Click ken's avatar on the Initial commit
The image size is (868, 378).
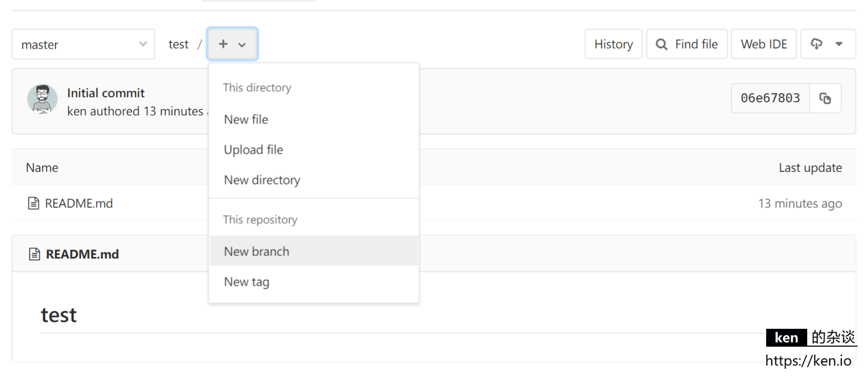click(x=42, y=99)
